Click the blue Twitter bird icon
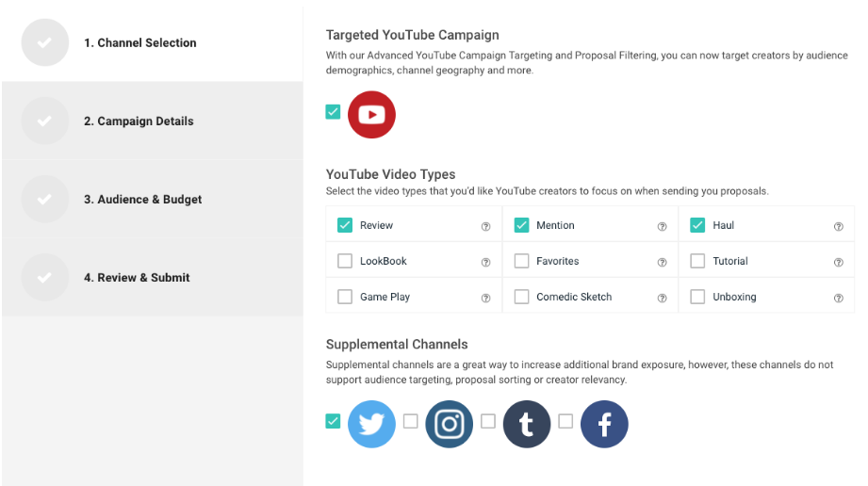This screenshot has height=486, width=868. click(x=371, y=424)
